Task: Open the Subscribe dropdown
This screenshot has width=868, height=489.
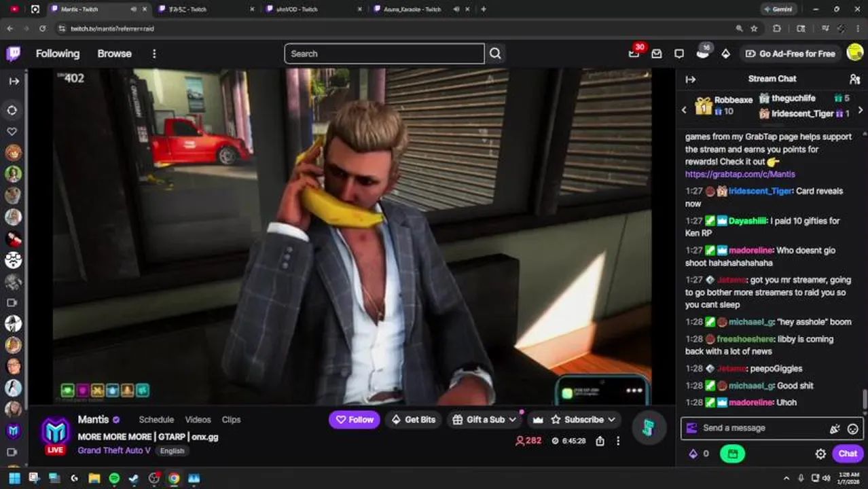Action: click(583, 420)
